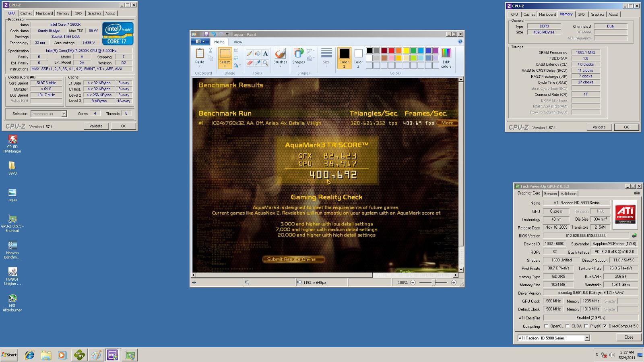Click the volume speaker tray icon
The width and height of the screenshot is (644, 362).
click(612, 355)
